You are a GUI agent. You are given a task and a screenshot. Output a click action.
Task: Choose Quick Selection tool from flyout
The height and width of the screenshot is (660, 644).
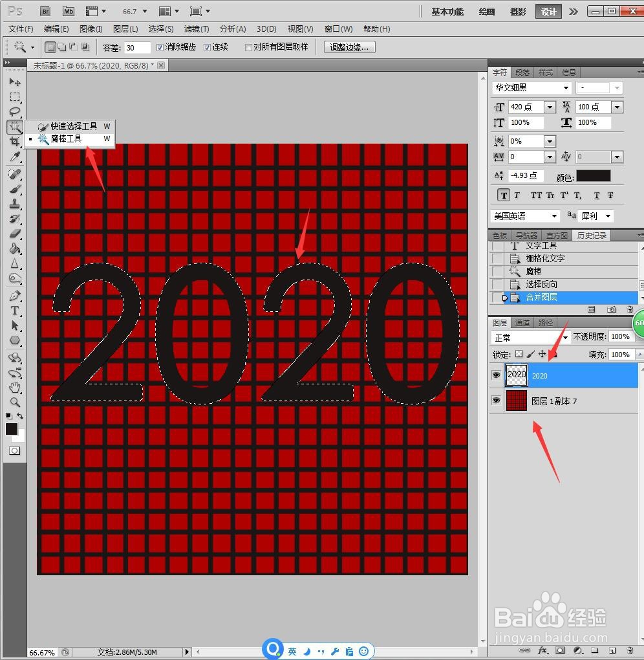click(69, 126)
